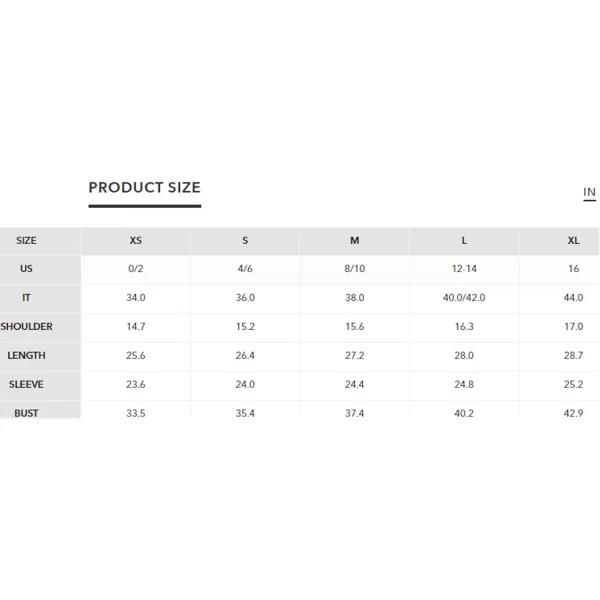Viewport: 600px width, 600px height.
Task: Select the US row label
Action: click(x=26, y=269)
